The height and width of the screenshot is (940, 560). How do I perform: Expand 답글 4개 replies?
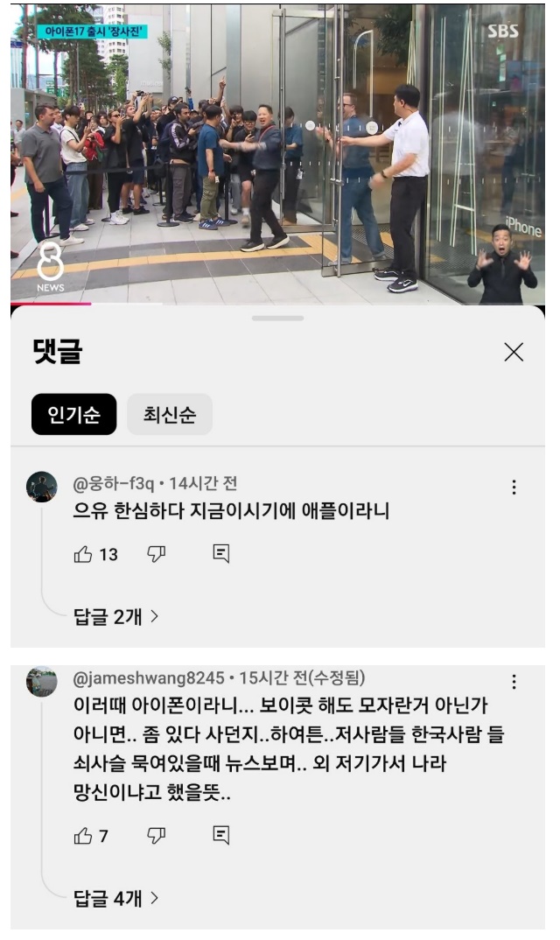pos(115,898)
